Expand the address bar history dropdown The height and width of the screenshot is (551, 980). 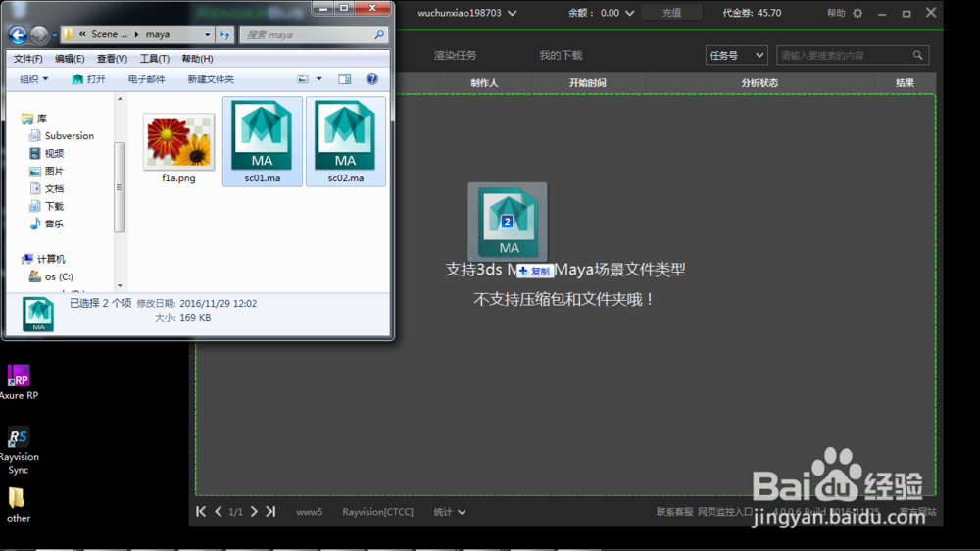click(x=208, y=35)
